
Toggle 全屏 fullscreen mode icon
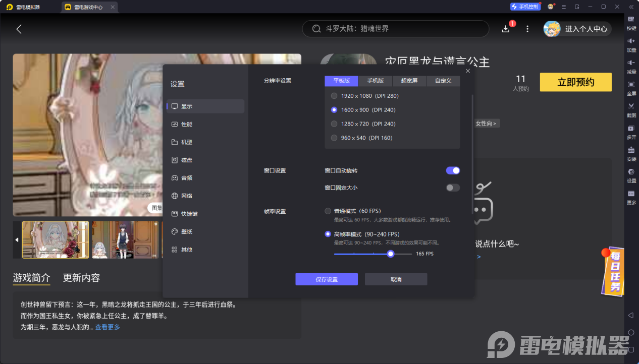click(631, 84)
